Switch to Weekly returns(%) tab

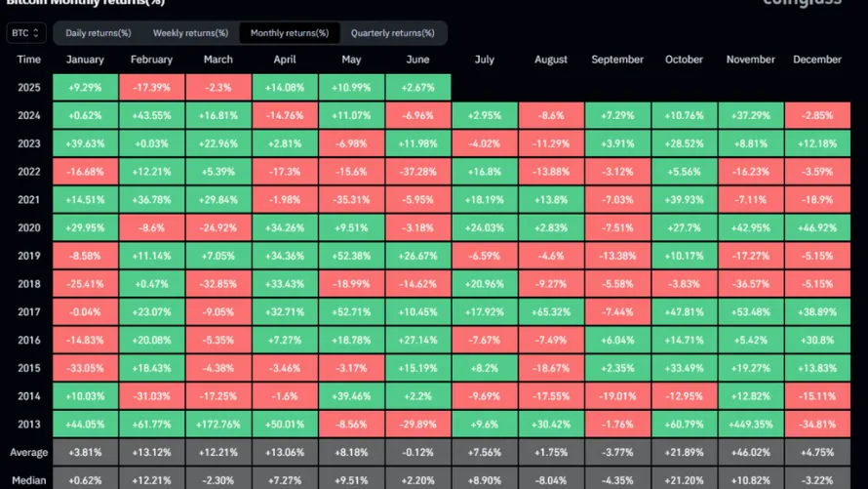pos(190,33)
